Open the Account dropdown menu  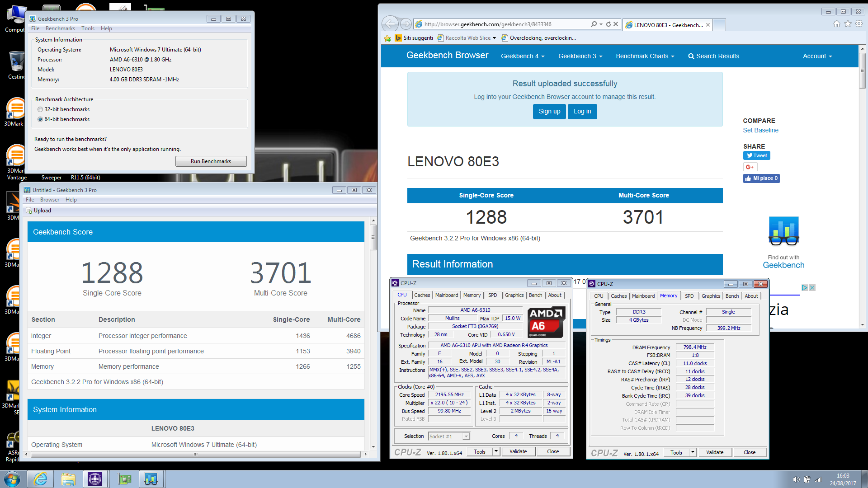[817, 56]
